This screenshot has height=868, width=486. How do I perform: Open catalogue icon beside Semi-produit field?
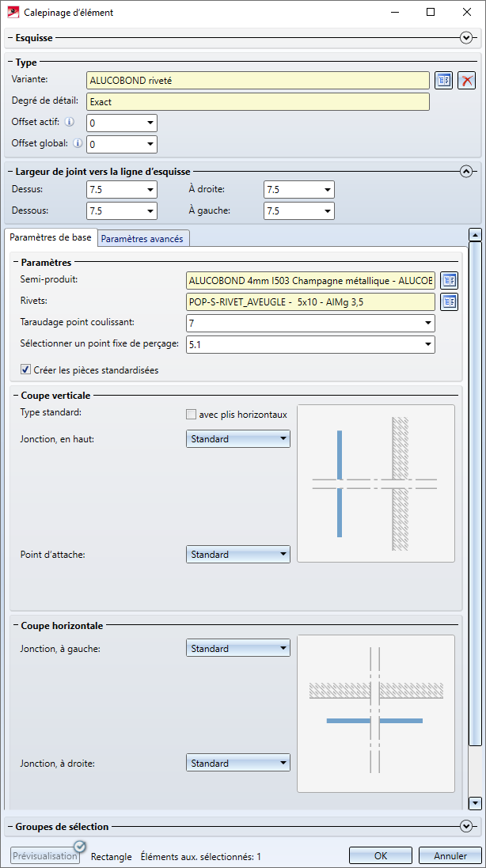click(449, 281)
